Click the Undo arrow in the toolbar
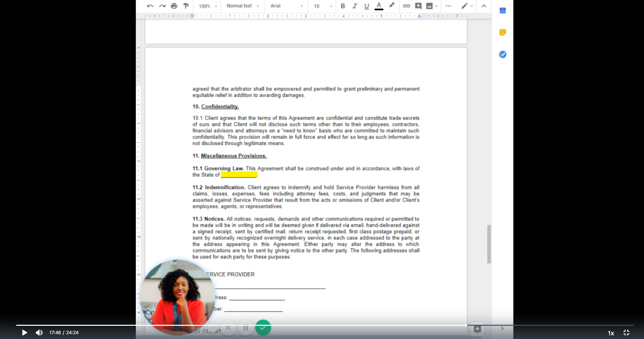The image size is (644, 339). tap(150, 6)
